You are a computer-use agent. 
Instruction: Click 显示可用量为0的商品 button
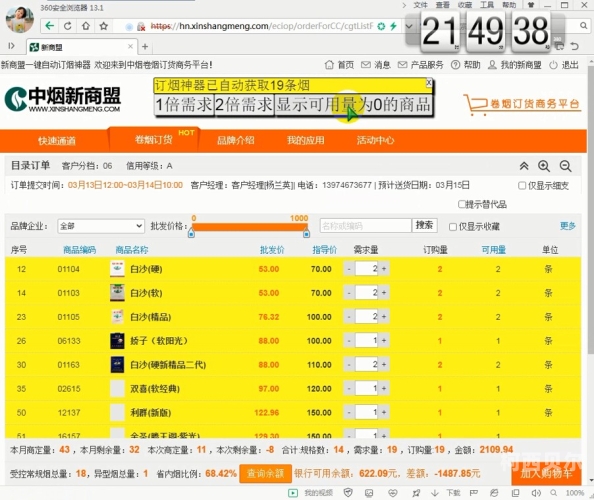click(x=353, y=104)
